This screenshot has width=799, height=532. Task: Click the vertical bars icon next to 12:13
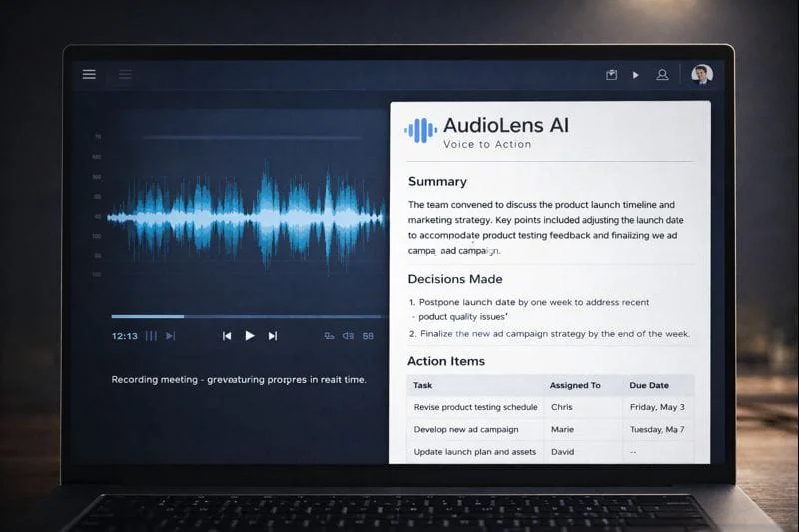point(151,336)
